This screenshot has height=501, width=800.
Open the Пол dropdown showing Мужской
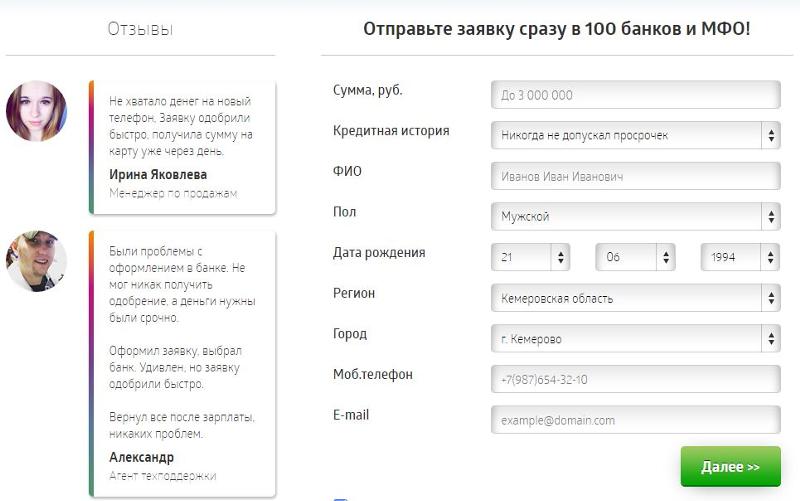pos(636,216)
